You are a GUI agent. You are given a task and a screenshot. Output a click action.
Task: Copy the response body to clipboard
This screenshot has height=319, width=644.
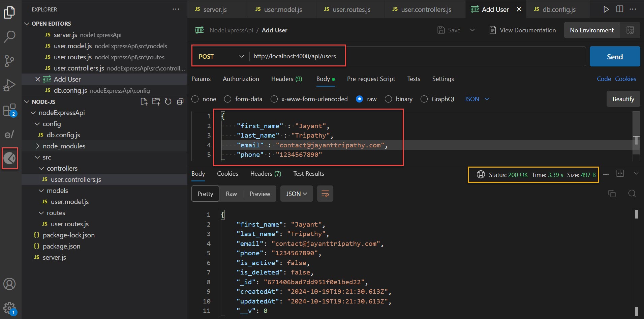pyautogui.click(x=612, y=194)
